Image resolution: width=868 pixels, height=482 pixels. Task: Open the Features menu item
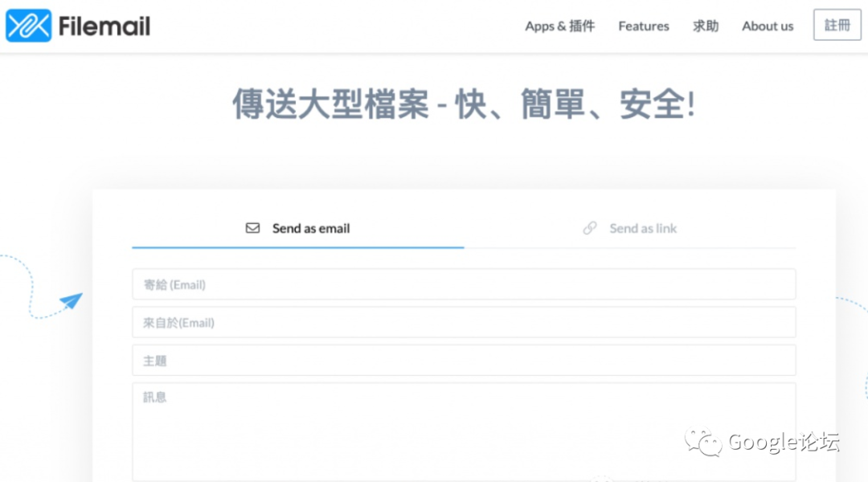(x=643, y=26)
